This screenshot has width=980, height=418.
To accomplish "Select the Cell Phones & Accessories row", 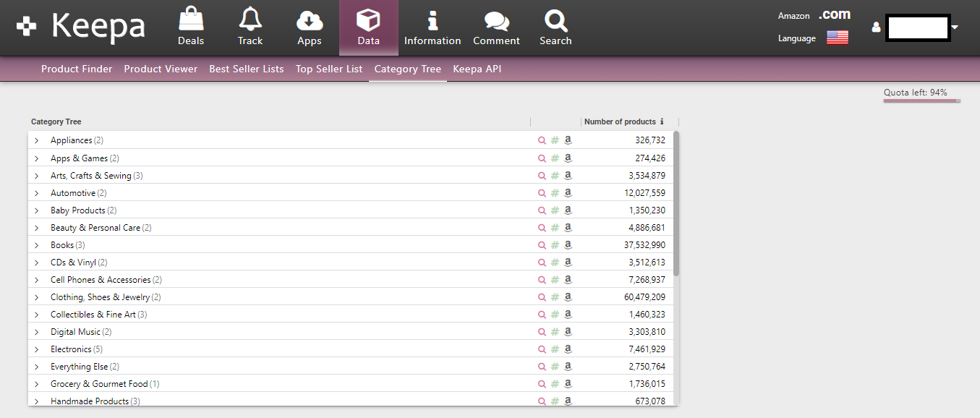I will [351, 279].
